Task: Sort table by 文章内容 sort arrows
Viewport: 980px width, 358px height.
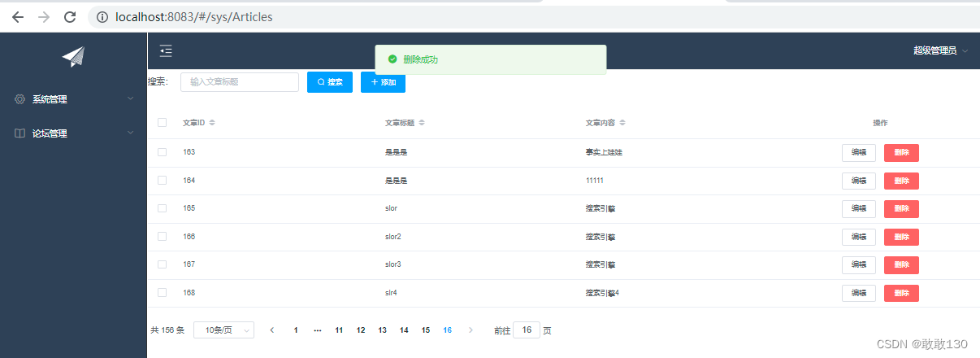Action: click(x=622, y=123)
